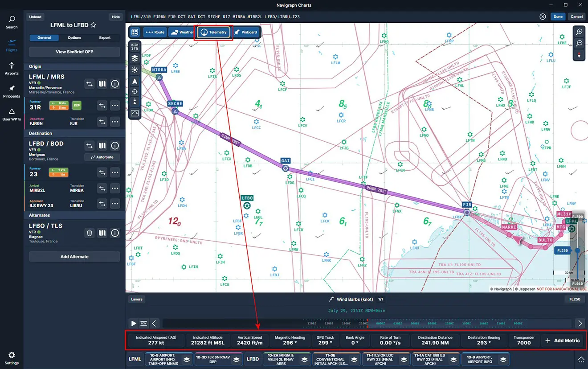The width and height of the screenshot is (588, 369).
Task: Toggle the Route panel button
Action: pyautogui.click(x=155, y=32)
